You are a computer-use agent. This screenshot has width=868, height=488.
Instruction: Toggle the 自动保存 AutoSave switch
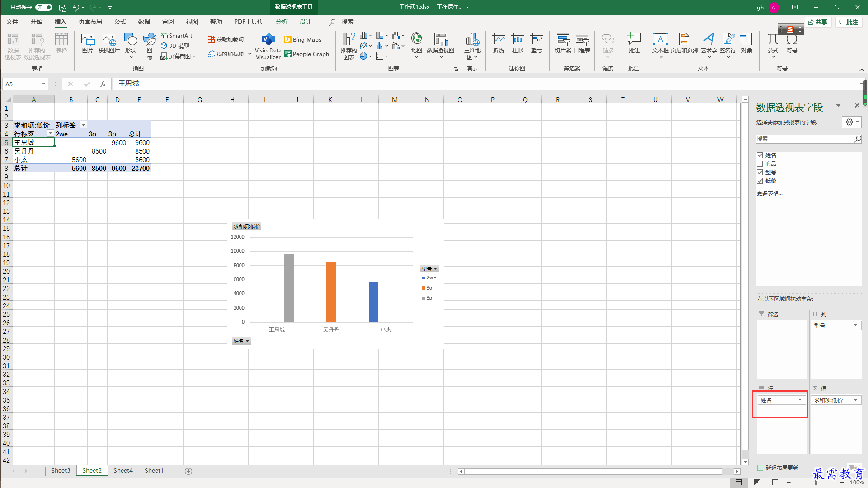pos(44,7)
